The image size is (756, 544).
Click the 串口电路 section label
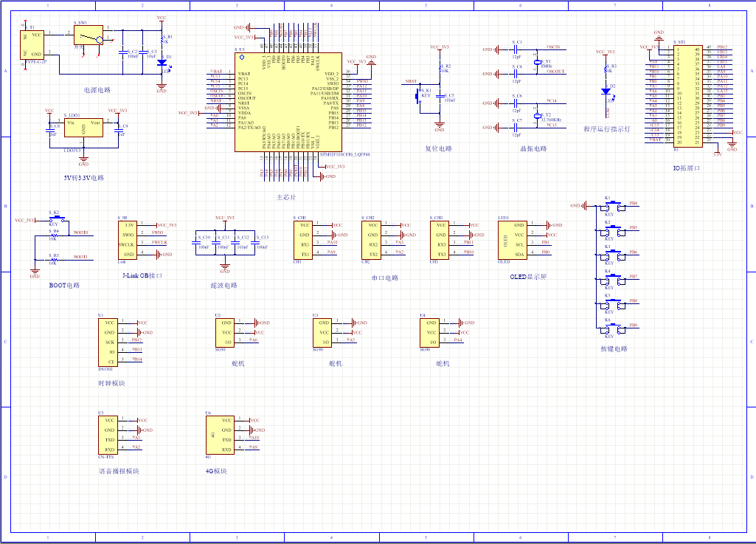385,278
